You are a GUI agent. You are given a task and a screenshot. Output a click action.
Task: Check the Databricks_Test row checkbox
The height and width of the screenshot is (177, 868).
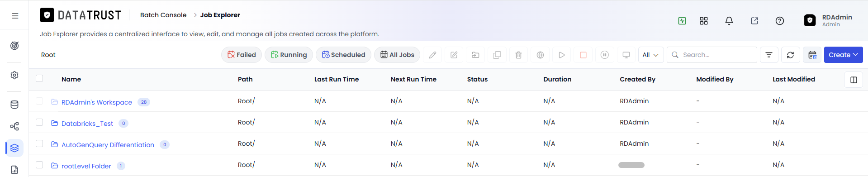point(39,122)
